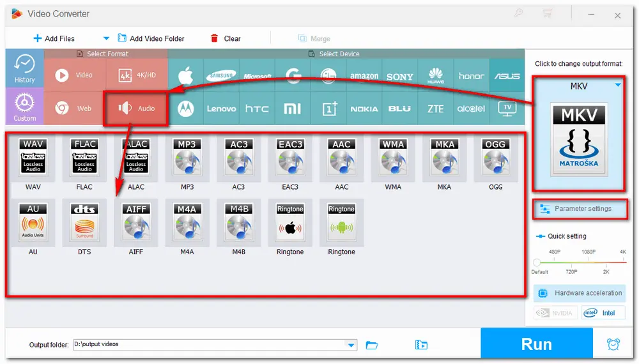Open the Google device presets
The height and width of the screenshot is (364, 639).
293,76
